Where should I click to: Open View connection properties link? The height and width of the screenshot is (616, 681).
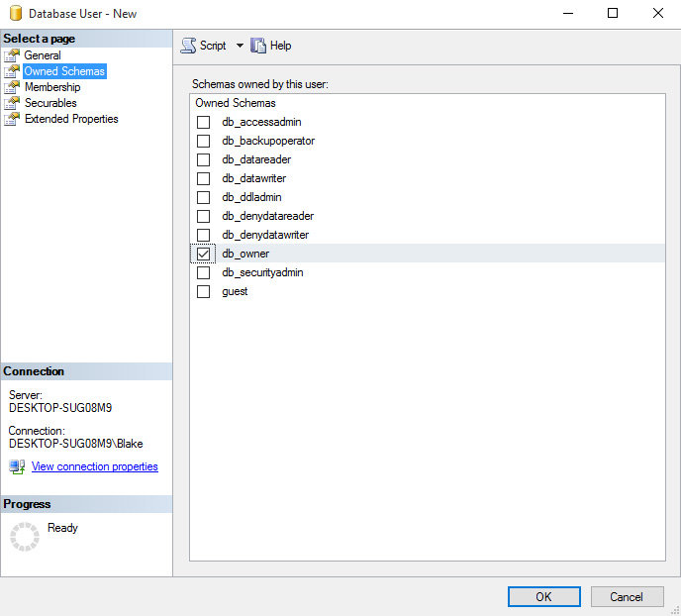(94, 466)
